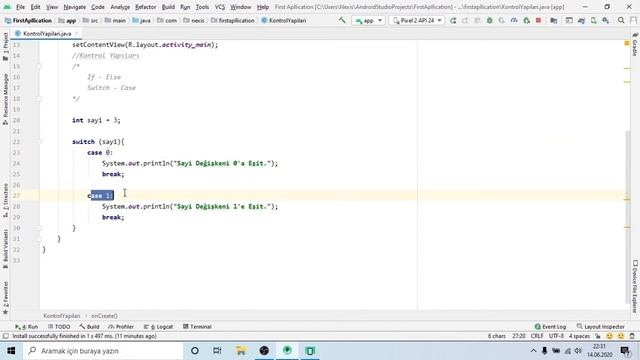640x360 pixels.
Task: Open the Build menu
Action: (168, 7)
